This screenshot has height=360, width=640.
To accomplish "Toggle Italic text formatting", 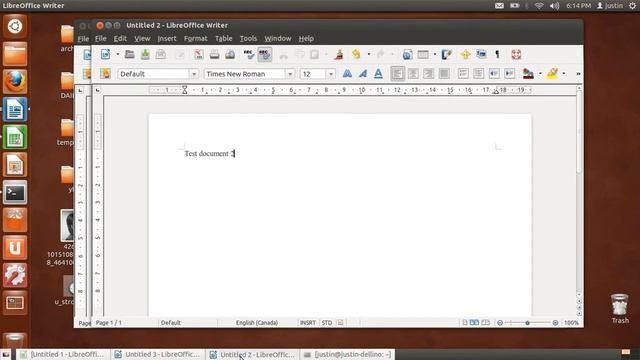I will coord(362,73).
